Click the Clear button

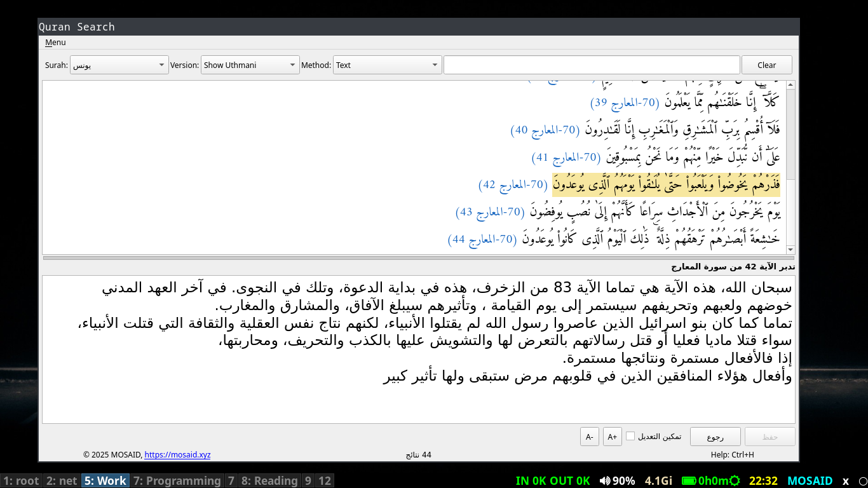(766, 65)
